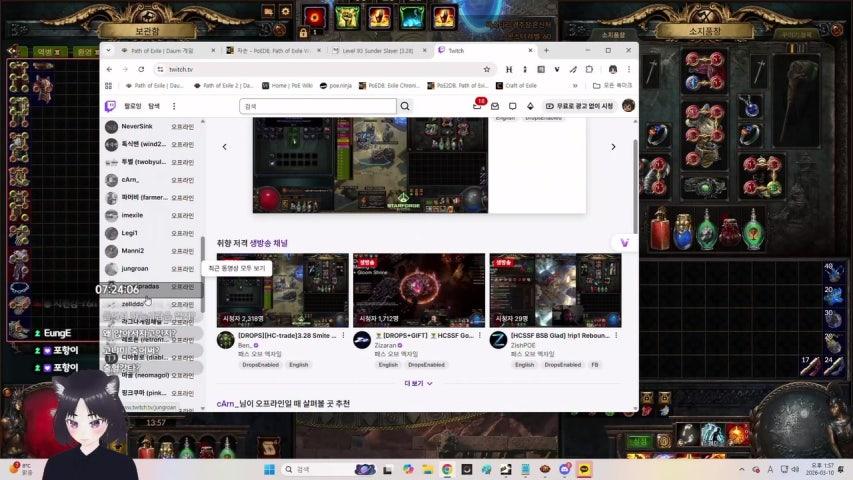Open options menu for Ben_ stream card
Image resolution: width=853 pixels, height=480 pixels.
coord(343,336)
